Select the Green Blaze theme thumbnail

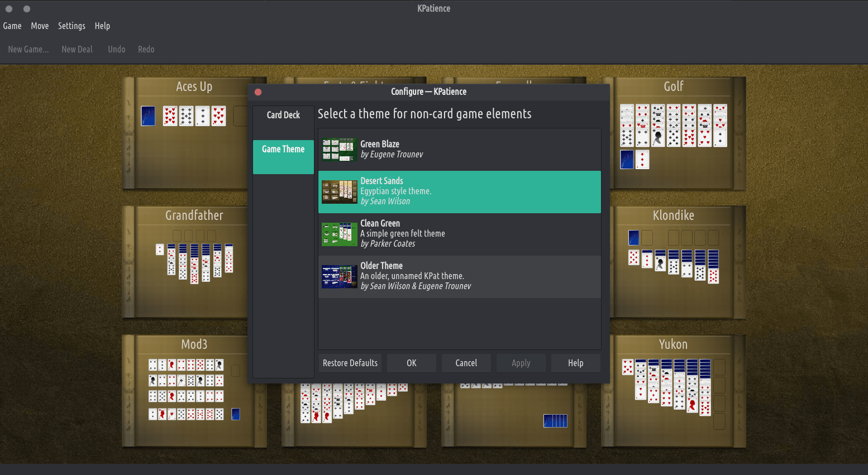click(339, 150)
